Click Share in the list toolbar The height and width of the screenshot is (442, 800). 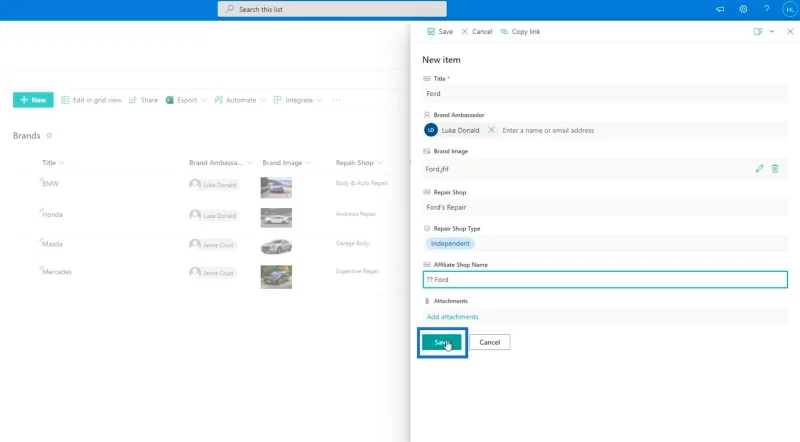point(143,100)
